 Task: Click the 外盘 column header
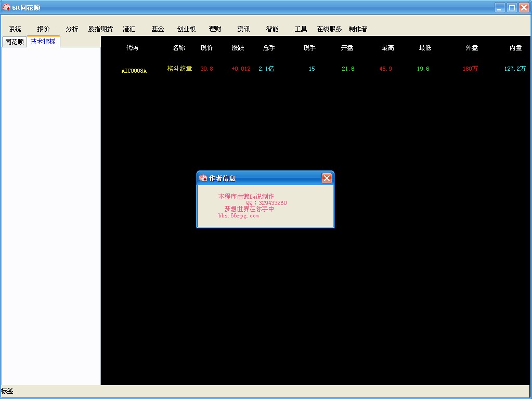472,48
